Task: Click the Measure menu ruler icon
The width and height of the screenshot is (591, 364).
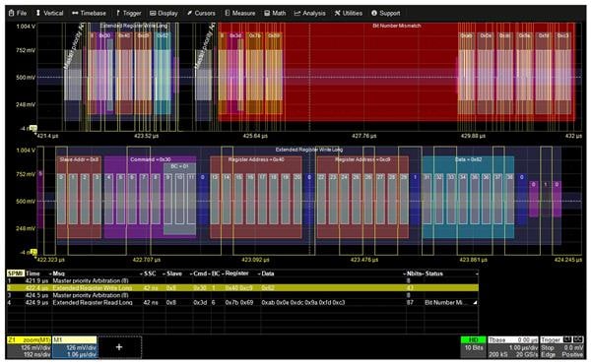Action: [227, 13]
